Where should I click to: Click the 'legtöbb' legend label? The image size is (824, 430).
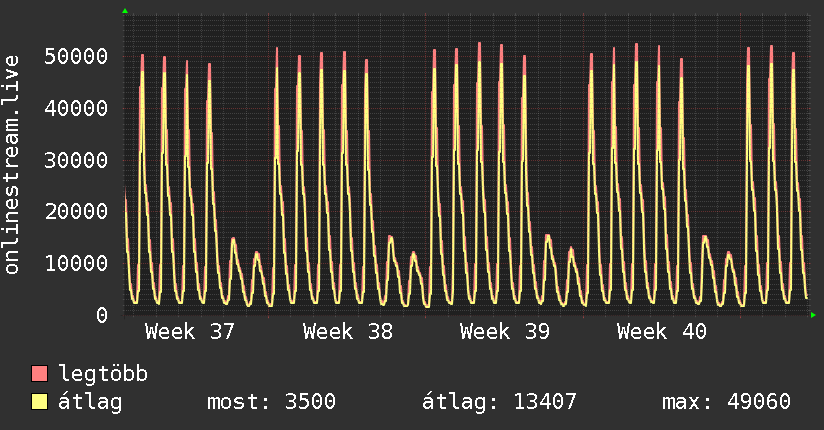103,374
